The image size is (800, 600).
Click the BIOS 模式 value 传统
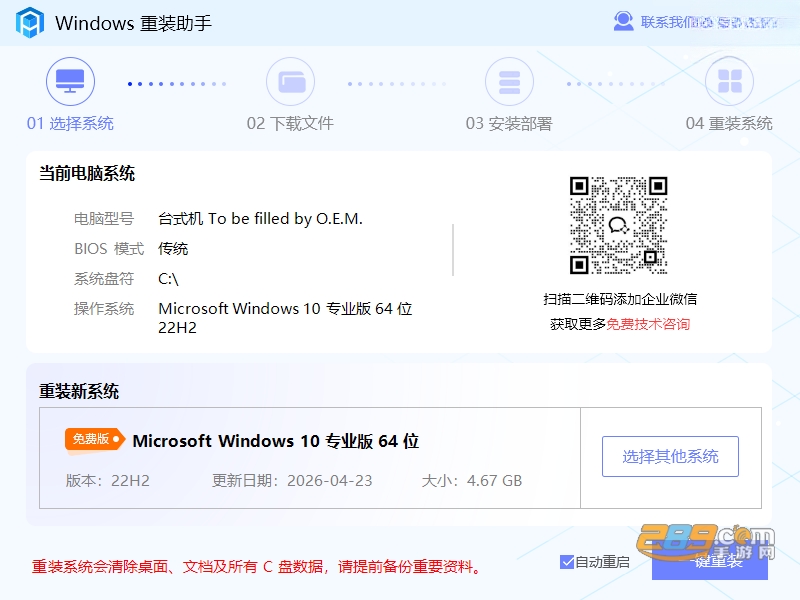[173, 248]
